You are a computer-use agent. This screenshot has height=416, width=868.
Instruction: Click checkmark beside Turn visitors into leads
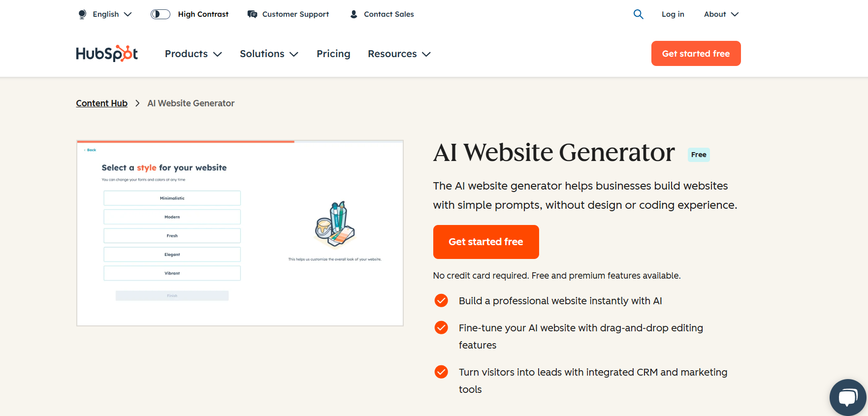pyautogui.click(x=441, y=372)
